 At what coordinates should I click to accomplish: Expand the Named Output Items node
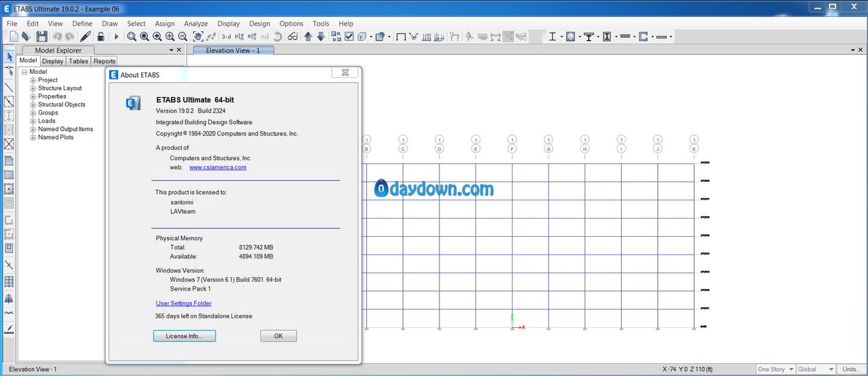(x=33, y=129)
